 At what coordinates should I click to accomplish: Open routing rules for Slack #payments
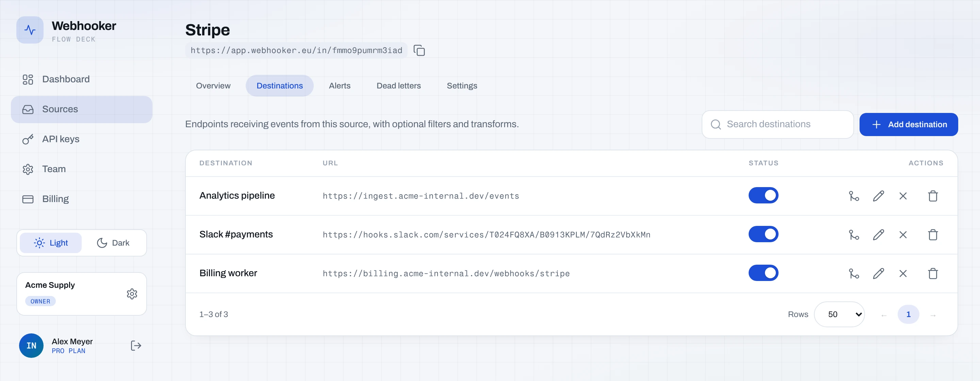click(854, 235)
